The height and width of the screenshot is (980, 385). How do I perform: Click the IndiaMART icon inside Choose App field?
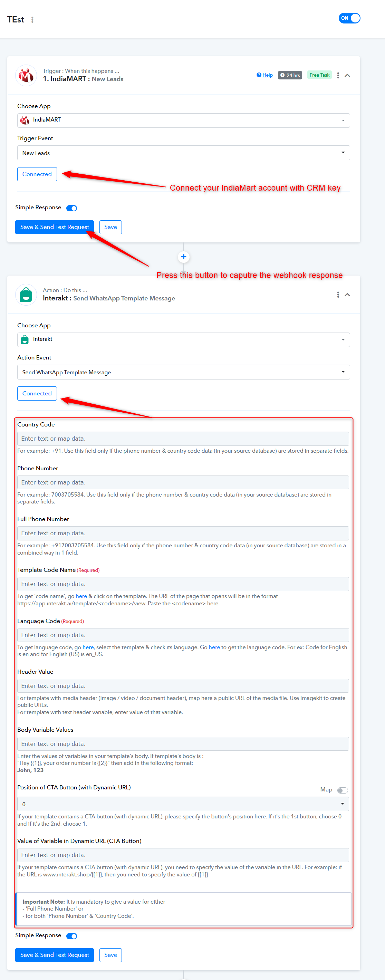pos(25,120)
